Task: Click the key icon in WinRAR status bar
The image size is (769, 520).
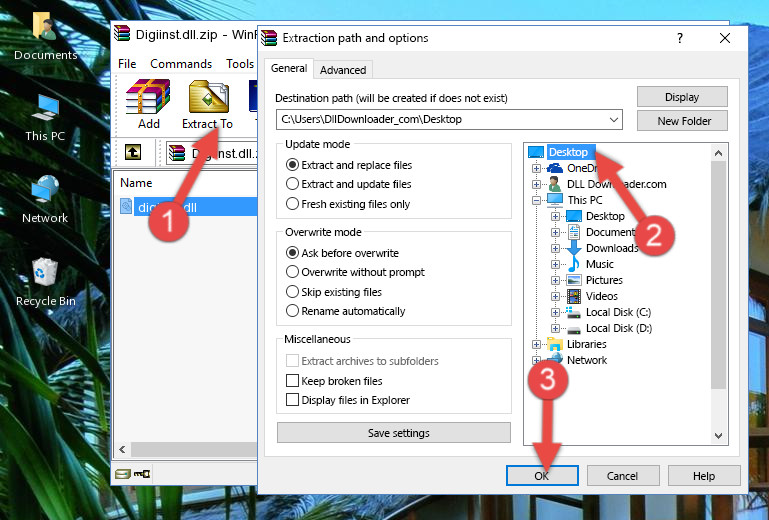Action: pos(142,474)
